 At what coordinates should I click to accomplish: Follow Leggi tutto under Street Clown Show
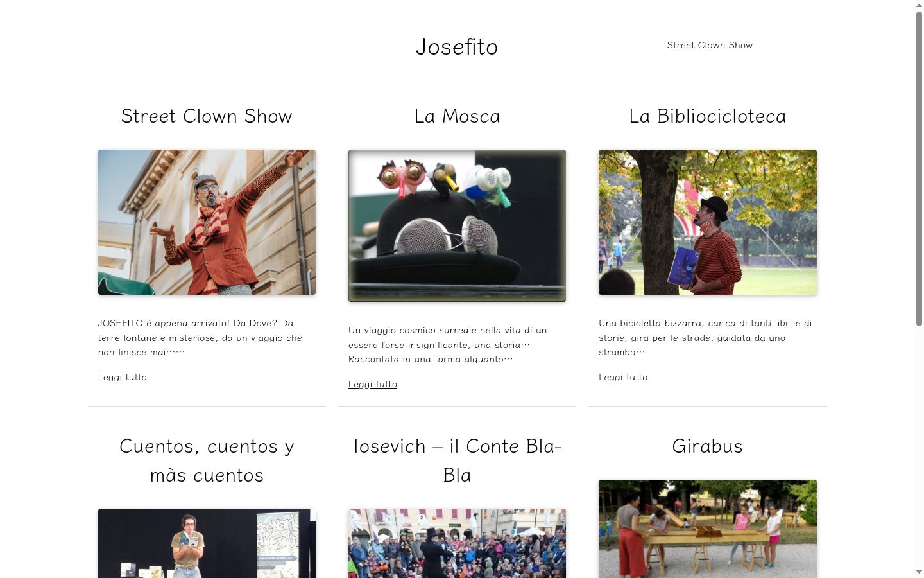coord(123,377)
